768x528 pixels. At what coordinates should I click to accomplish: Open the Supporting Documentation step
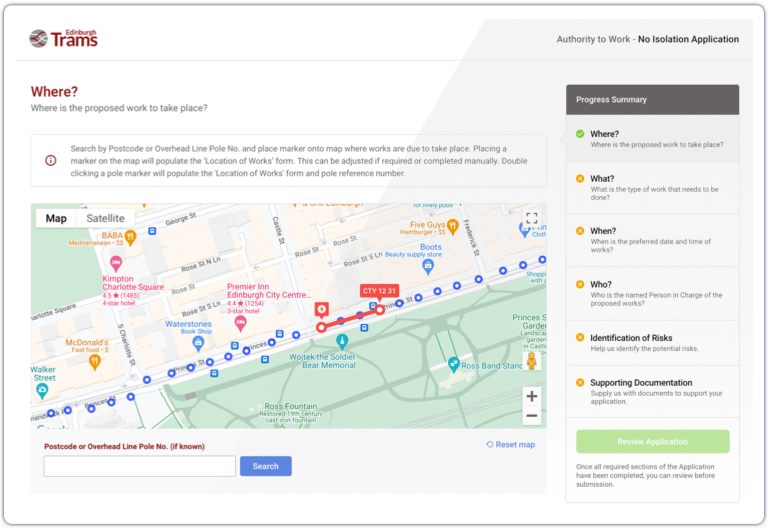[x=652, y=391]
